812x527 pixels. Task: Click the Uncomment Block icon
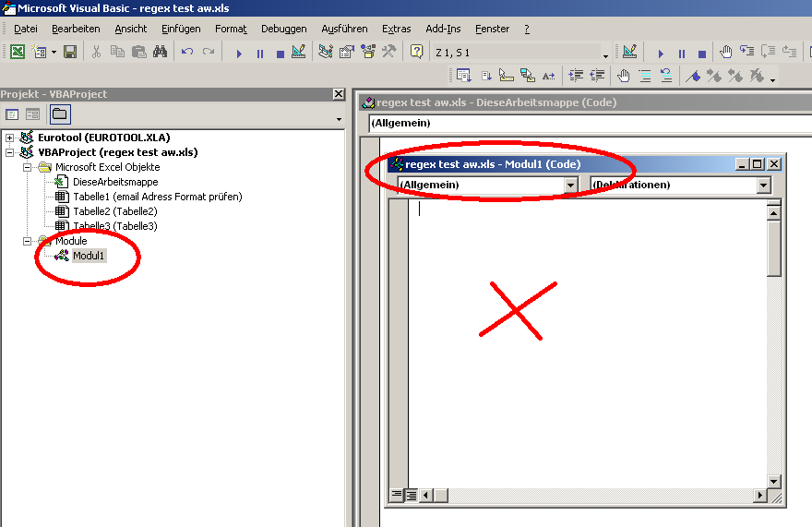(666, 77)
